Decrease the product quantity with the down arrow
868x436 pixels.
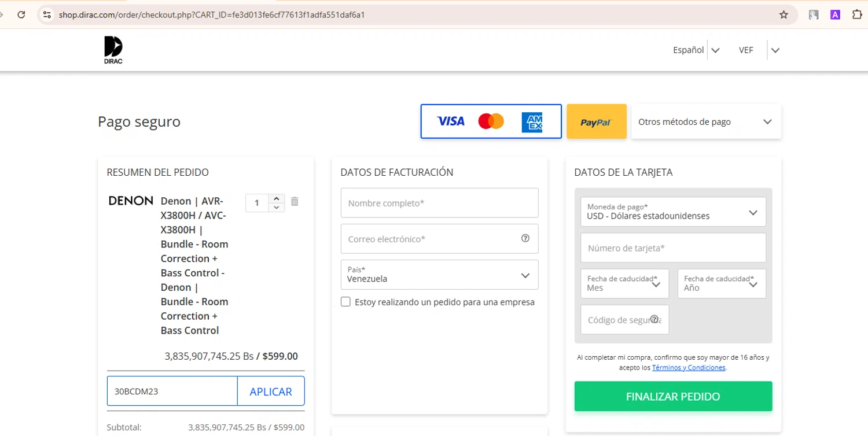[x=277, y=208]
